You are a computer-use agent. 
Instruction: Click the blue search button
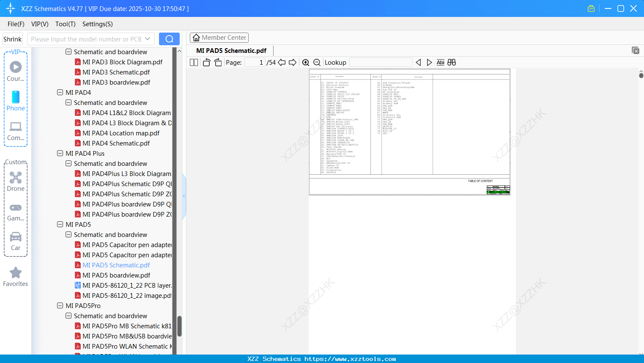point(169,39)
